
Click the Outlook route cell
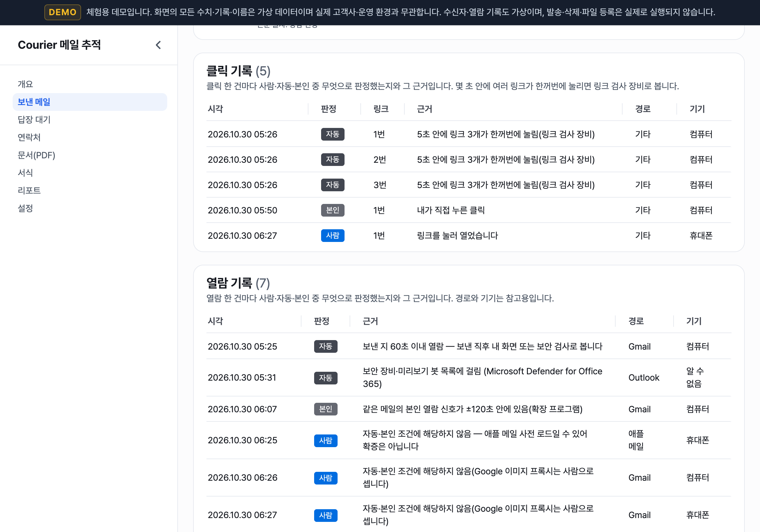tap(644, 378)
